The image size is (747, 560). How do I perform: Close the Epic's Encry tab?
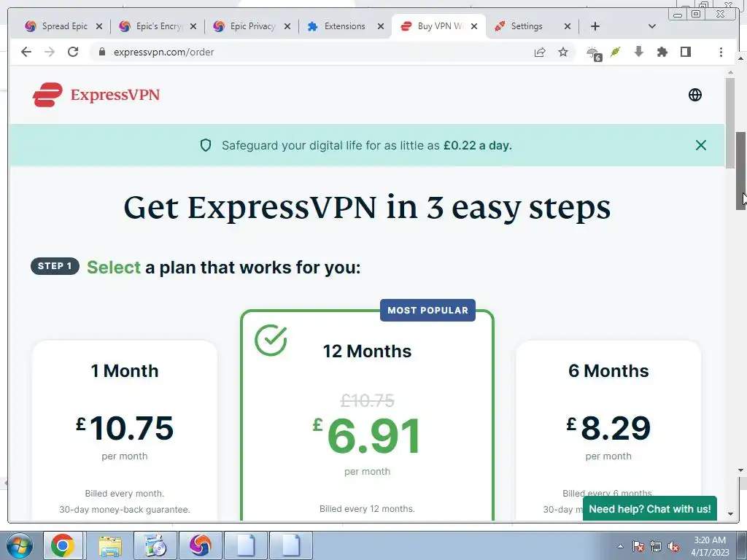(x=193, y=26)
